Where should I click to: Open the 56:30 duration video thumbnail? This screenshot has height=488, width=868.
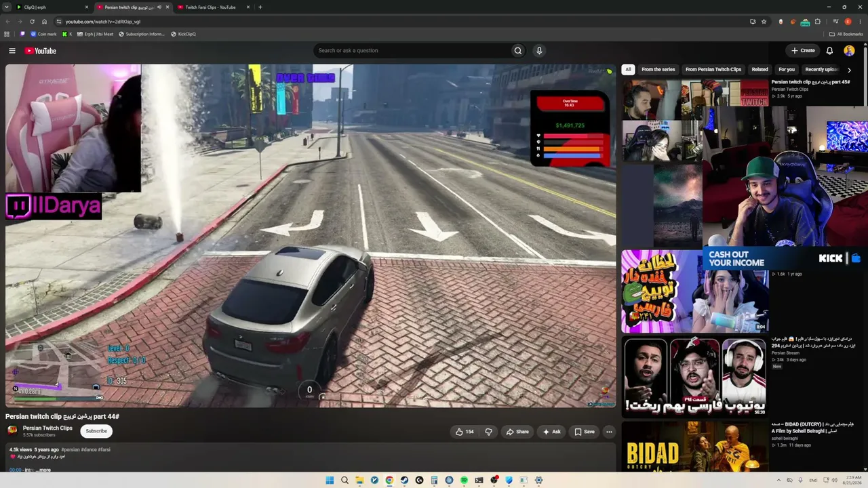click(695, 377)
